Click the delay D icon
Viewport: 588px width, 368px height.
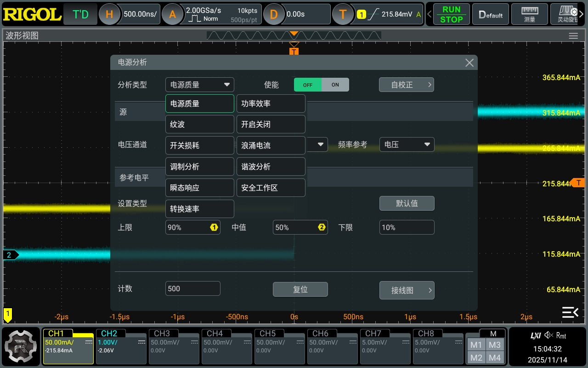click(274, 14)
